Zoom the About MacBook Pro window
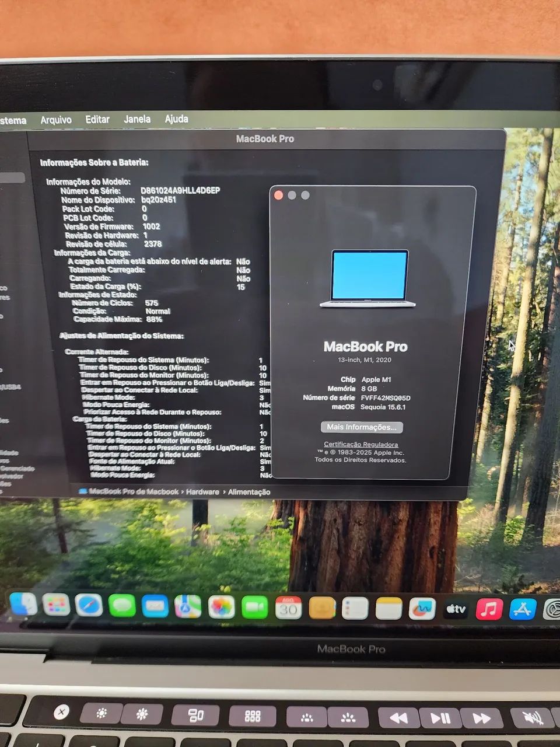Screen dimensions: 560x747 click(x=305, y=195)
